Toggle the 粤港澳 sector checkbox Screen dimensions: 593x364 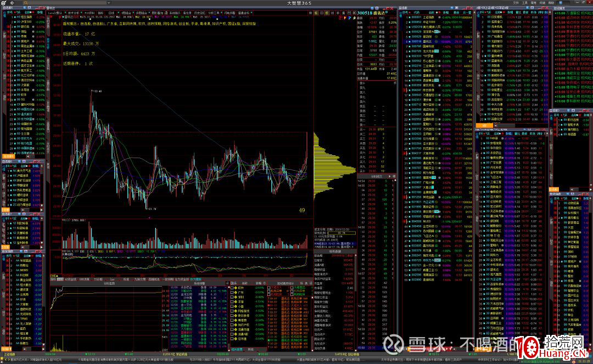[x=232, y=320]
